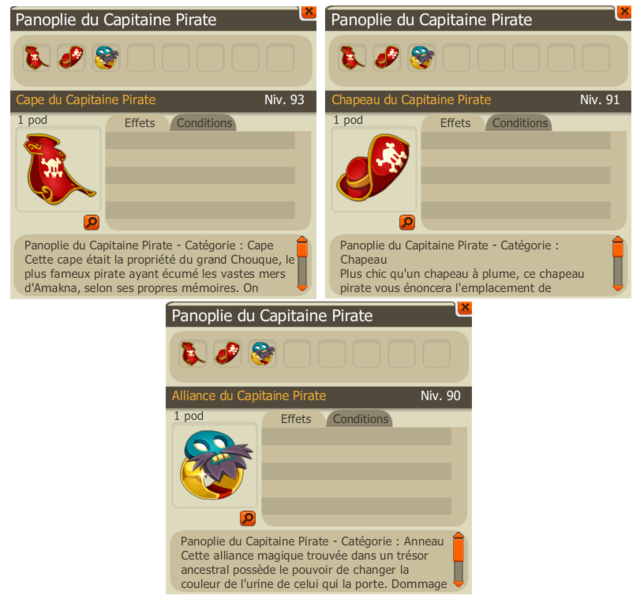Click magnifier icon under the hat image
The height and width of the screenshot is (603, 640).
coord(407,223)
